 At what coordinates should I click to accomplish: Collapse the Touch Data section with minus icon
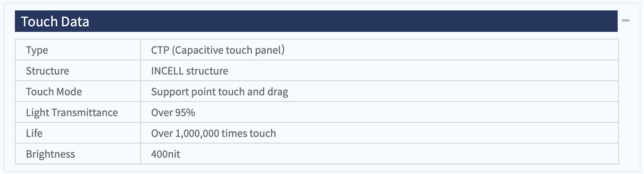click(x=625, y=21)
